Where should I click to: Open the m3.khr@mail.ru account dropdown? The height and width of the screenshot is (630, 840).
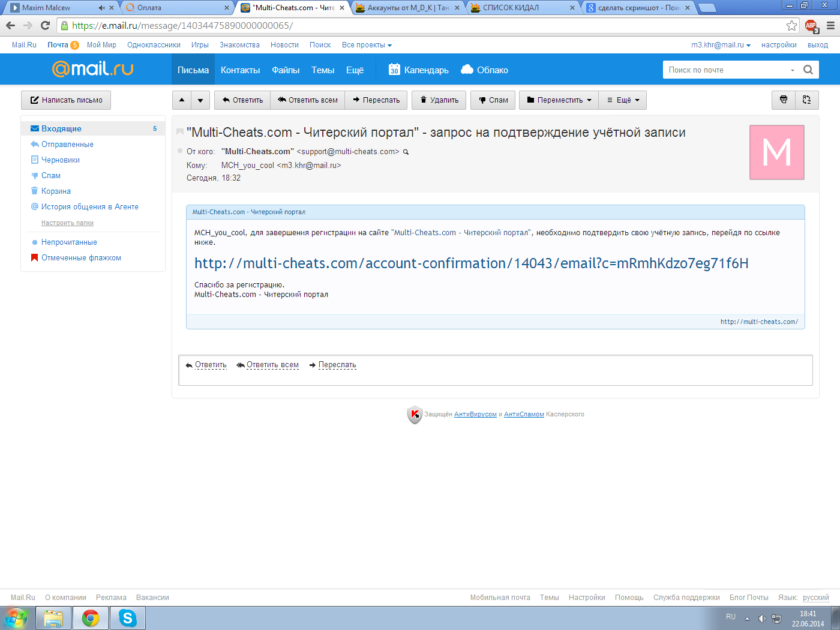(721, 45)
